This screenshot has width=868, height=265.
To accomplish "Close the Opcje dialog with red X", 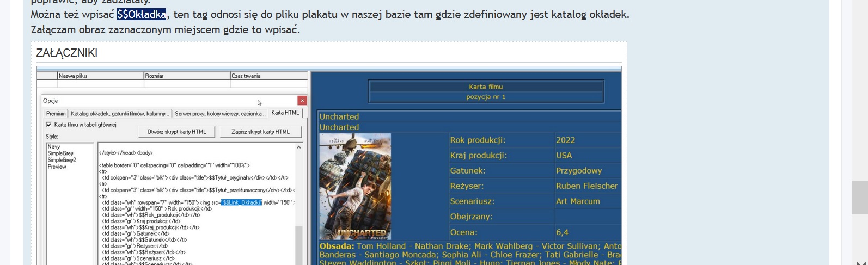I will coord(302,101).
